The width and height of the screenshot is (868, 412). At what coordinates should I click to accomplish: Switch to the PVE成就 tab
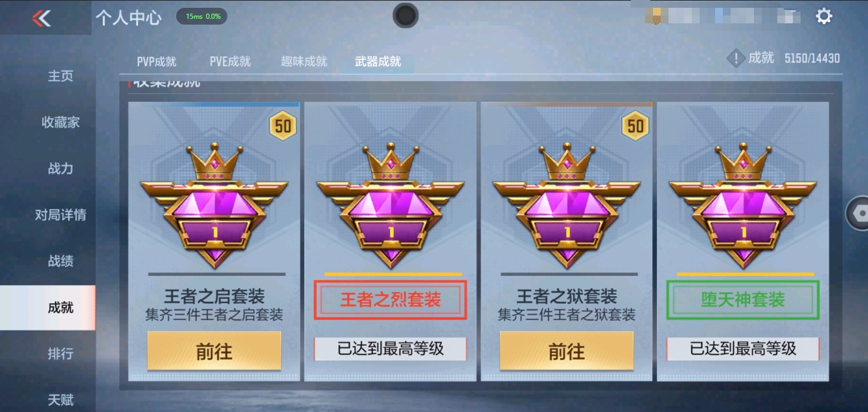coord(230,62)
